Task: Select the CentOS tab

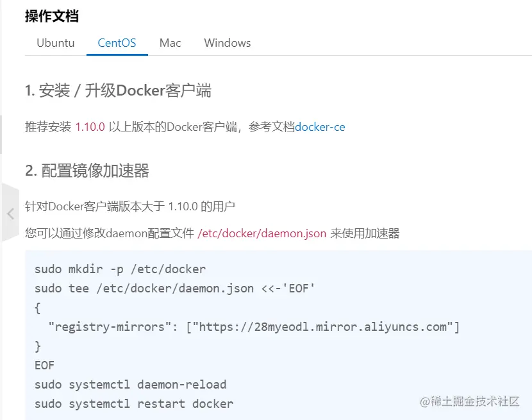Action: [117, 43]
